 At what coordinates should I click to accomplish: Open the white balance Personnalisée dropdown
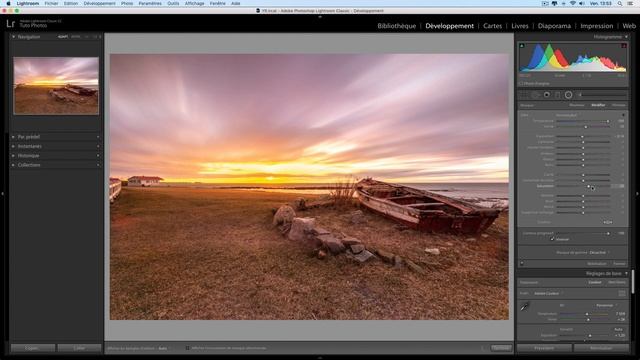[x=607, y=305]
